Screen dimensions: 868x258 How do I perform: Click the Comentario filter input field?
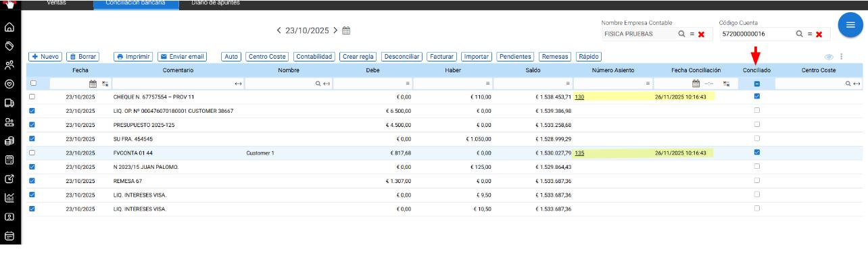pyautogui.click(x=172, y=84)
